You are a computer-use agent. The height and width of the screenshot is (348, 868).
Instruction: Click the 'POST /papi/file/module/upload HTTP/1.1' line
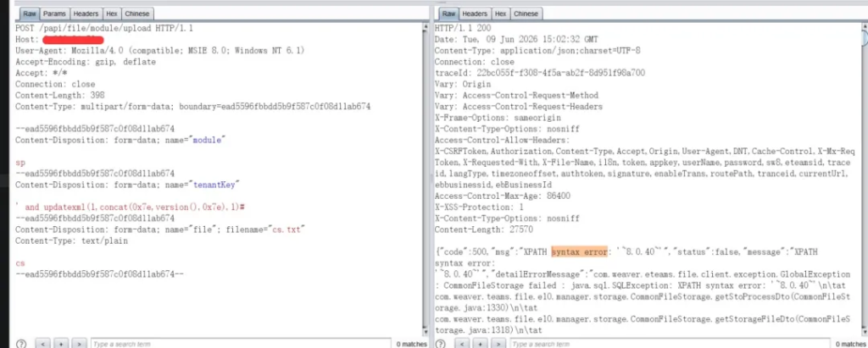pyautogui.click(x=104, y=28)
